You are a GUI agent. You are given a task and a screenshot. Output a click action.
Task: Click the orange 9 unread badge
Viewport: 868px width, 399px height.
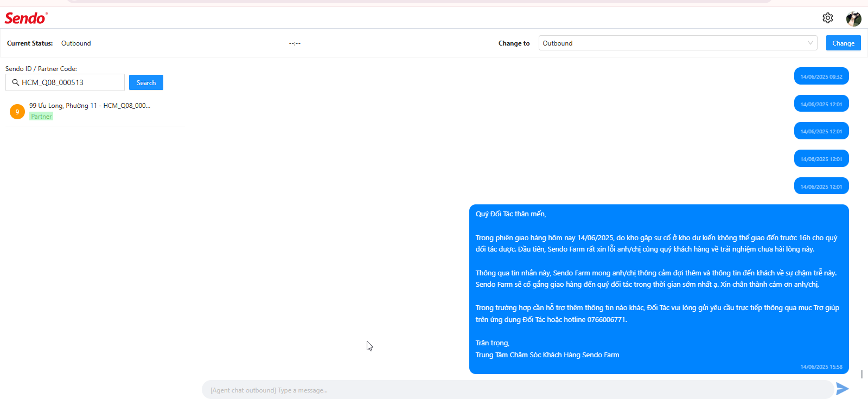coord(17,112)
